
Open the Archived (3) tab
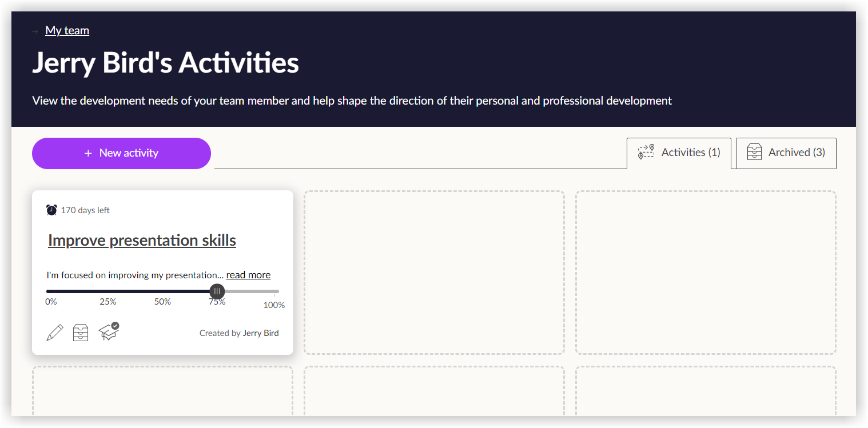pyautogui.click(x=786, y=153)
